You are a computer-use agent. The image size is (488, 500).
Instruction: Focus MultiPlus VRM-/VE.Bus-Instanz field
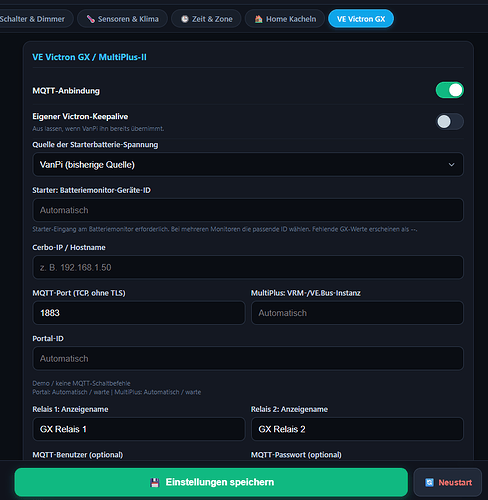tap(357, 313)
